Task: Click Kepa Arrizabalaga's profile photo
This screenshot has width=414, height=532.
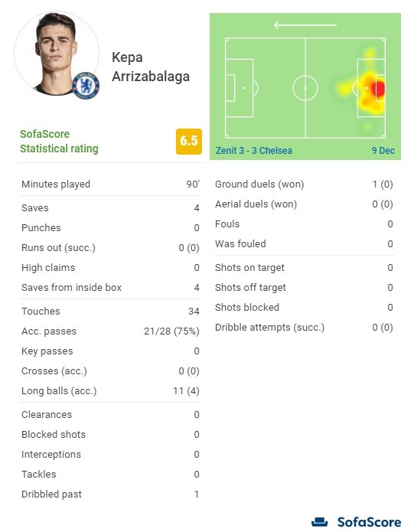Action: [x=57, y=54]
